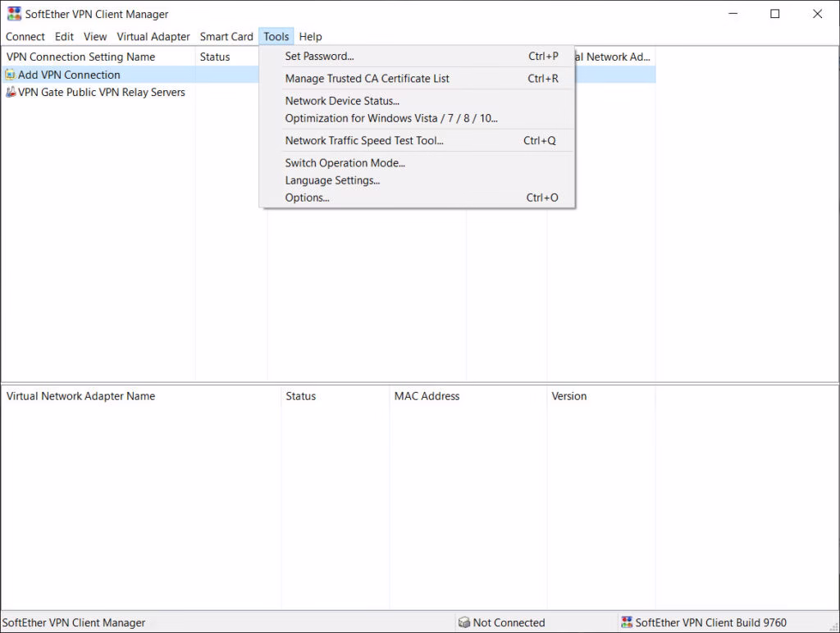Image resolution: width=840 pixels, height=633 pixels.
Task: Minimize the SoftEther VPN Client Manager window
Action: tap(733, 14)
